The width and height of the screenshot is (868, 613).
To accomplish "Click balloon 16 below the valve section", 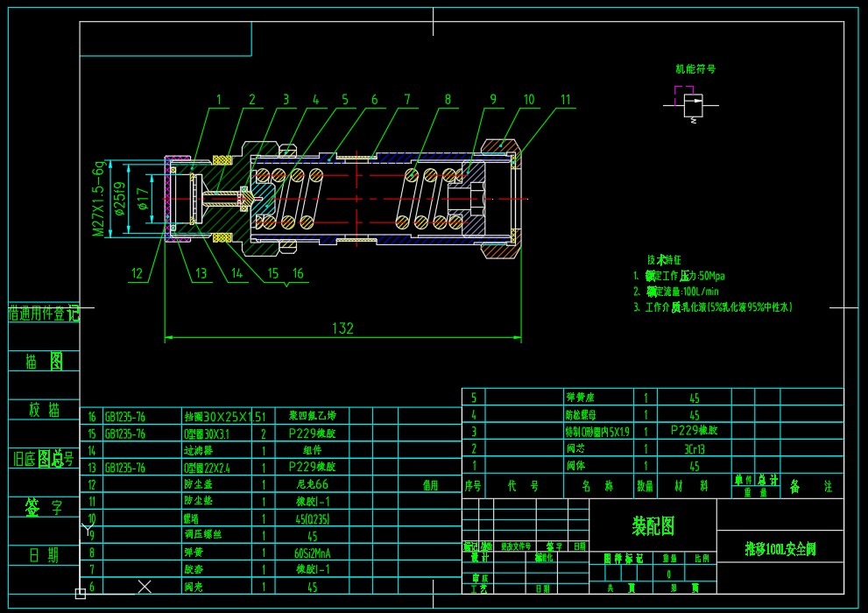I will tap(296, 272).
